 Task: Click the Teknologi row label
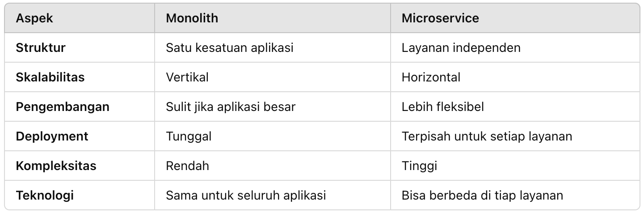coord(45,195)
